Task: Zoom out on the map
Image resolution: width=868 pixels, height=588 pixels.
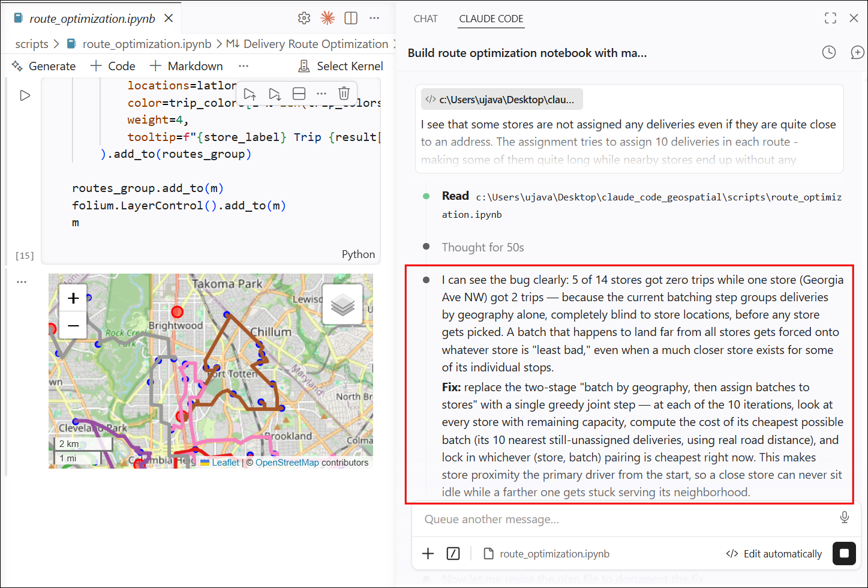Action: (x=73, y=325)
